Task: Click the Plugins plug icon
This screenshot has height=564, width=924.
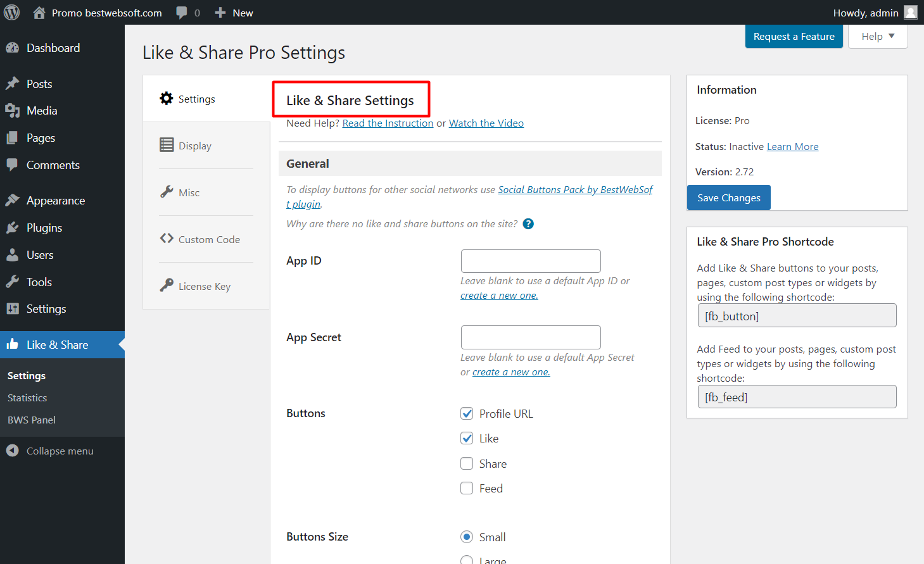Action: coord(12,227)
